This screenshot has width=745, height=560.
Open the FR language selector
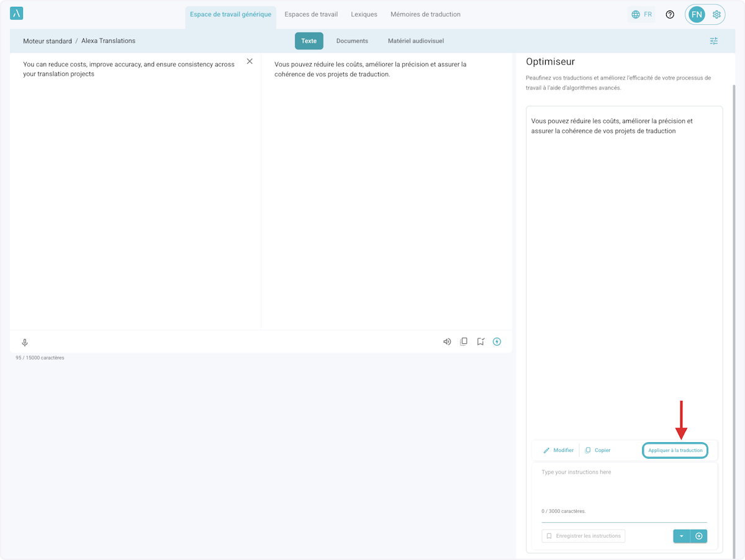tap(641, 14)
